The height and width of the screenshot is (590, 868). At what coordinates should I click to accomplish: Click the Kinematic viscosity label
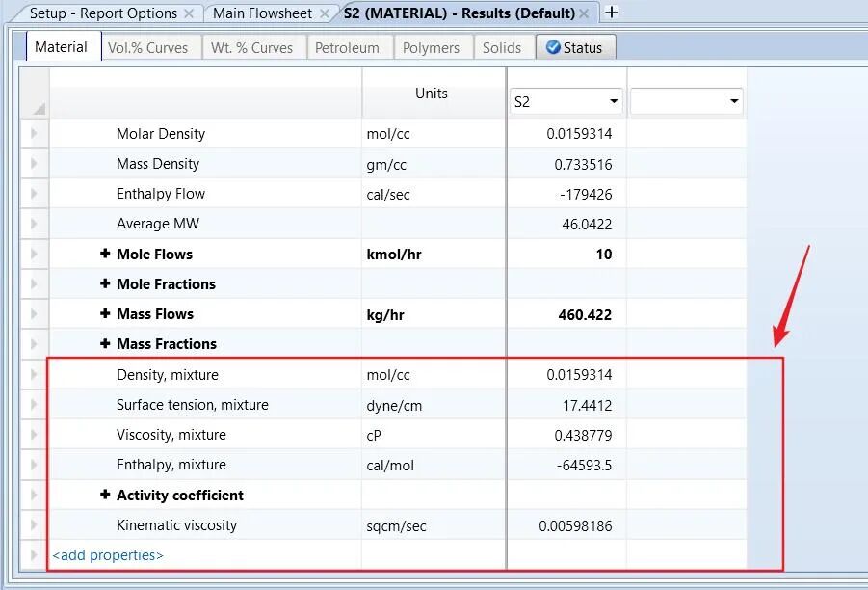[176, 524]
